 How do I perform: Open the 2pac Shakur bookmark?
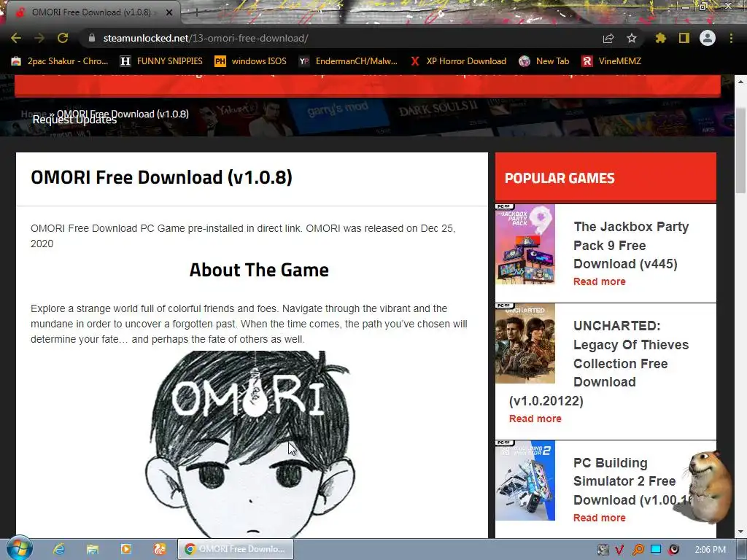tap(60, 61)
